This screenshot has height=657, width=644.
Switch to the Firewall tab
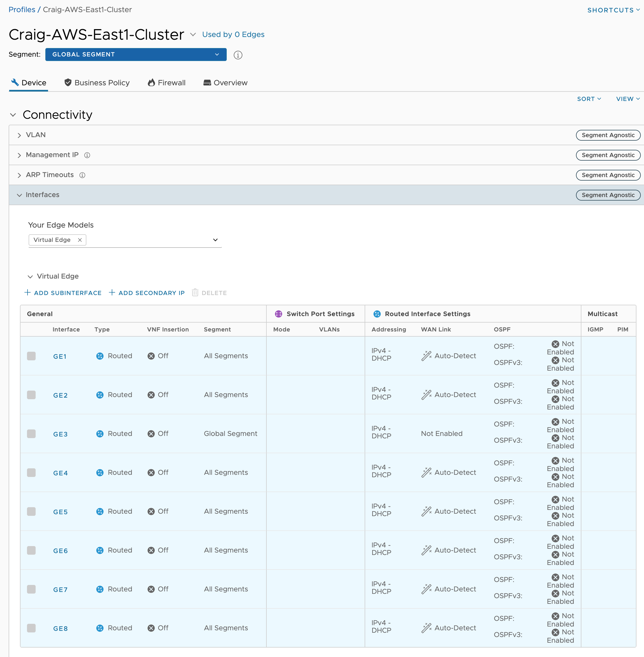[x=167, y=83]
